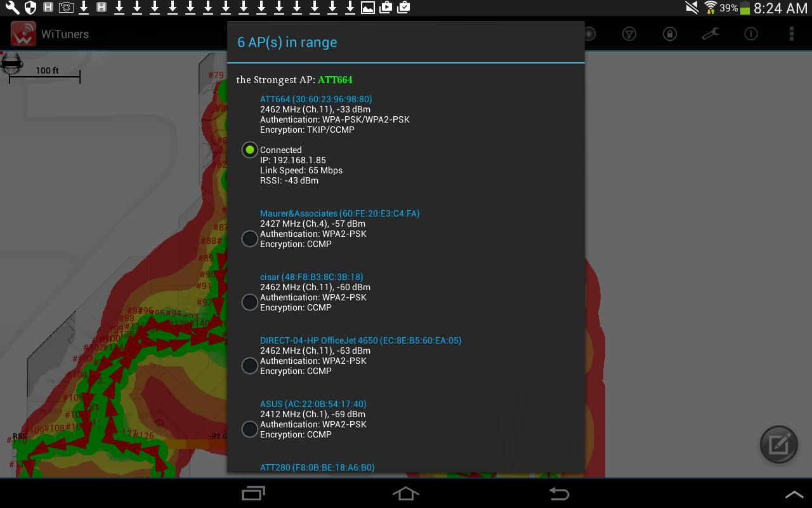Tap the '6 AP(s) in range' dialog title
812x508 pixels.
click(x=287, y=43)
